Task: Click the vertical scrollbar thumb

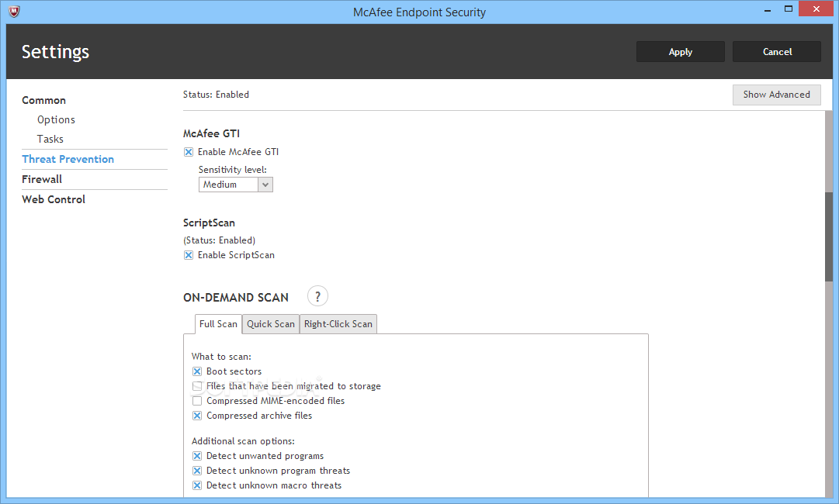Action: tap(829, 236)
